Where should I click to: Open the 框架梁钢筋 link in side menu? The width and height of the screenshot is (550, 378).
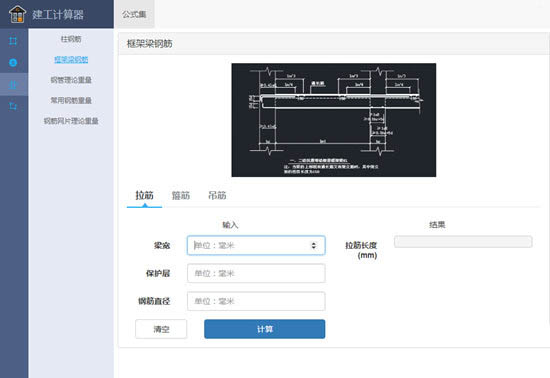point(71,60)
